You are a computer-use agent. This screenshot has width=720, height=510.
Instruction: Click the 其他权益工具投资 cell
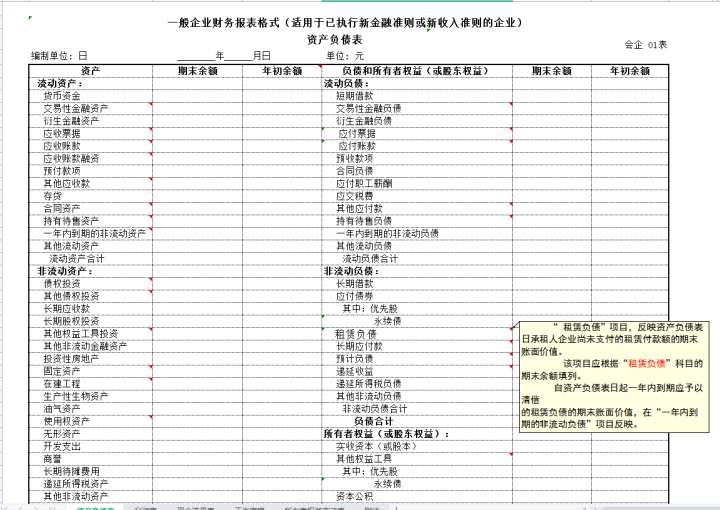(x=90, y=334)
